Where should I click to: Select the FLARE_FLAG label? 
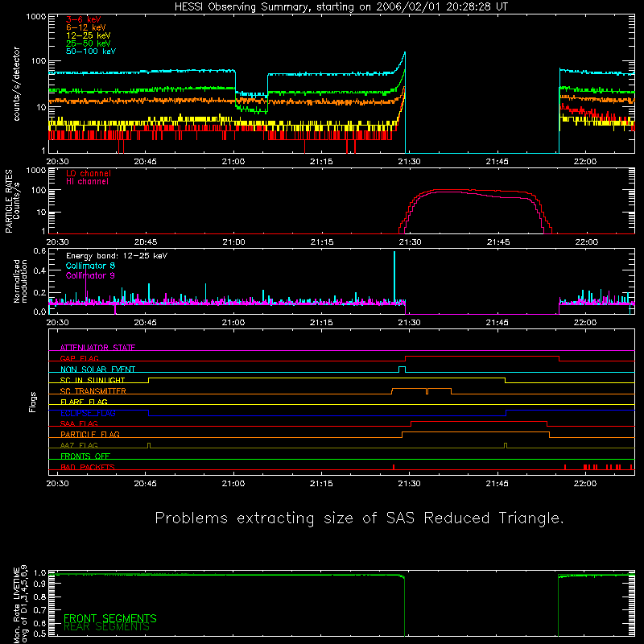click(x=84, y=402)
